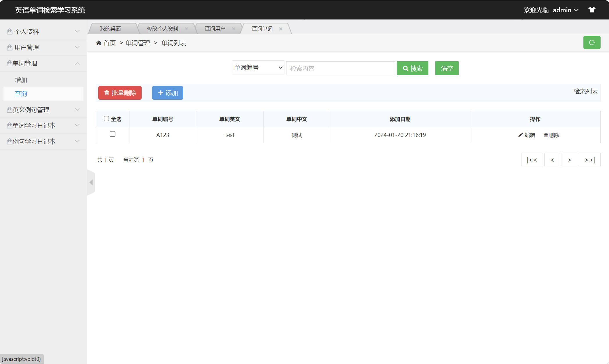Image resolution: width=609 pixels, height=364 pixels.
Task: Click inside the 检索内容 search input
Action: click(340, 68)
